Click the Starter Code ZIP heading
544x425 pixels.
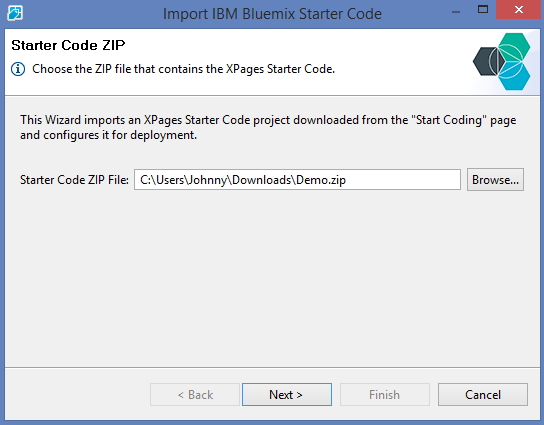68,45
